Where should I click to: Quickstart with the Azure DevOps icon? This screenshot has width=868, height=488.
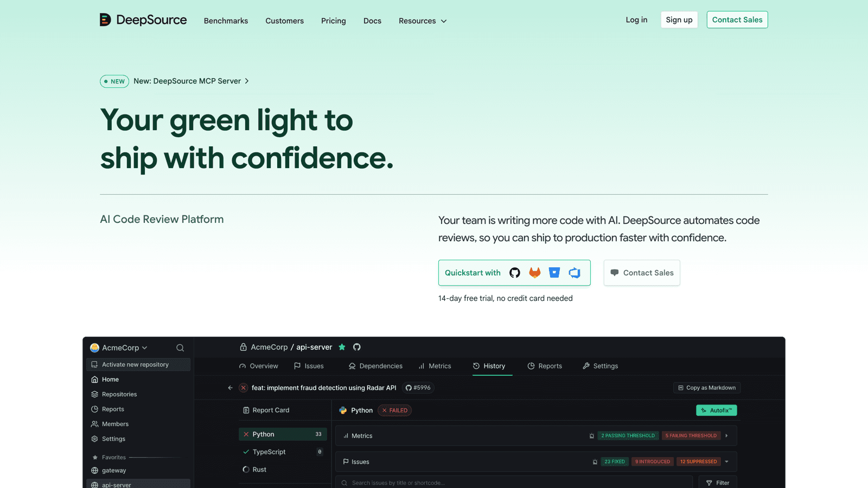pos(575,273)
